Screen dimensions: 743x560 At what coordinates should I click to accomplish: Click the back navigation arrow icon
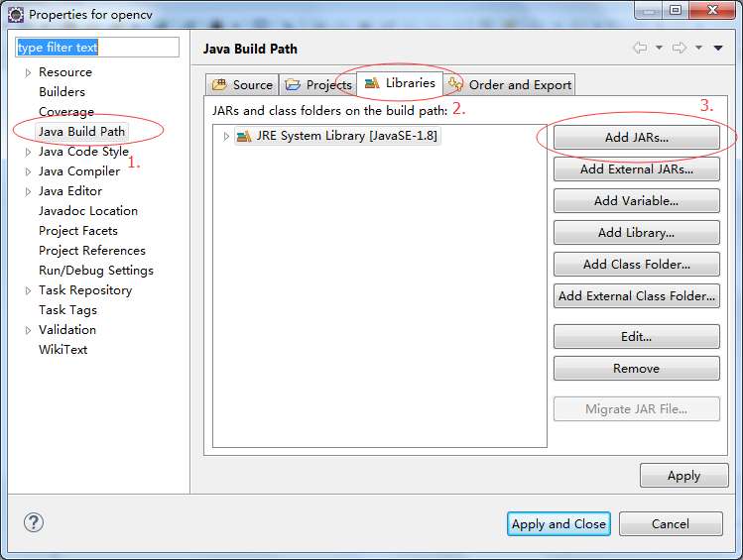(x=640, y=48)
